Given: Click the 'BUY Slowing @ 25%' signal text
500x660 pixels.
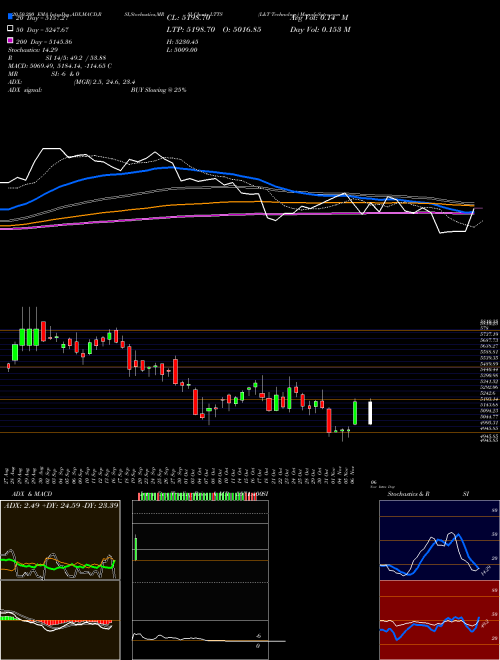Looking at the screenshot, I should pyautogui.click(x=158, y=90).
